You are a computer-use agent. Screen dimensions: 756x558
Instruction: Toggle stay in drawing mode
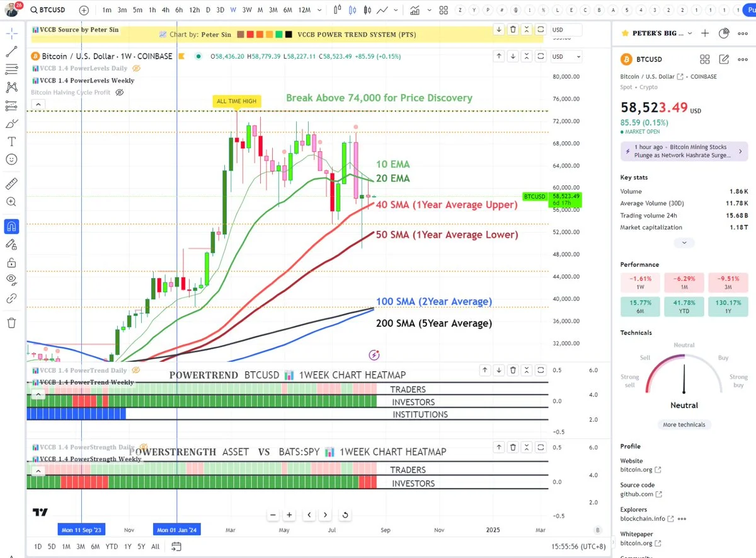pyautogui.click(x=11, y=244)
